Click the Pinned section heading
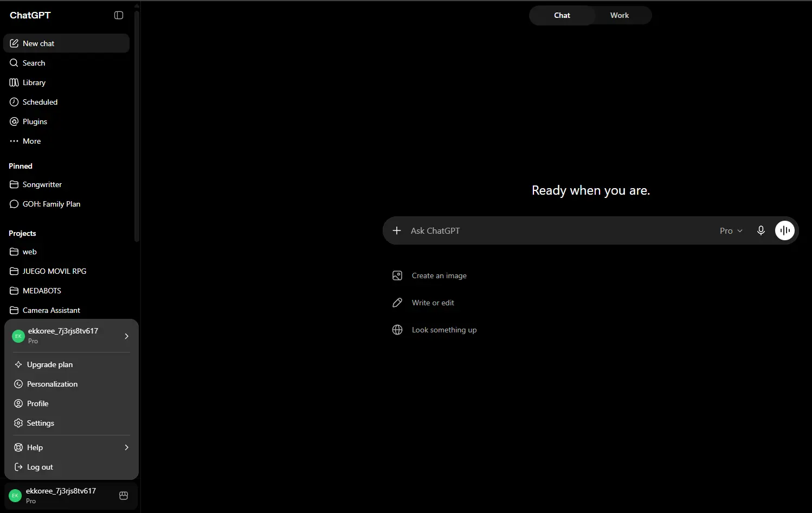The height and width of the screenshot is (513, 812). 21,166
